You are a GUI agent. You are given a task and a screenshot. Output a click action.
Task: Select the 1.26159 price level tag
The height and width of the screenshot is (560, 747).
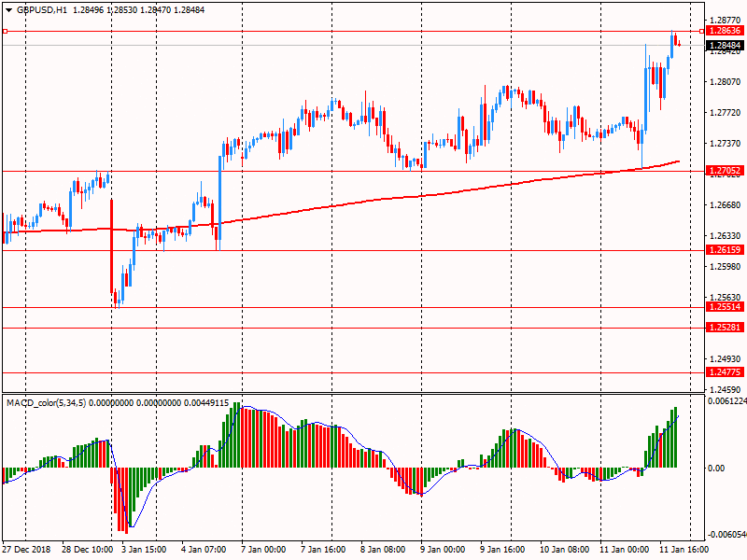(x=725, y=250)
